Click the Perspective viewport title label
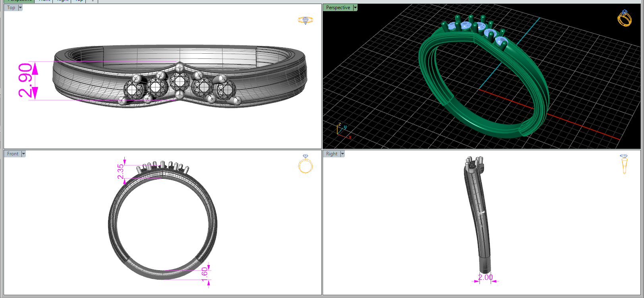The image size is (644, 298). [x=338, y=8]
